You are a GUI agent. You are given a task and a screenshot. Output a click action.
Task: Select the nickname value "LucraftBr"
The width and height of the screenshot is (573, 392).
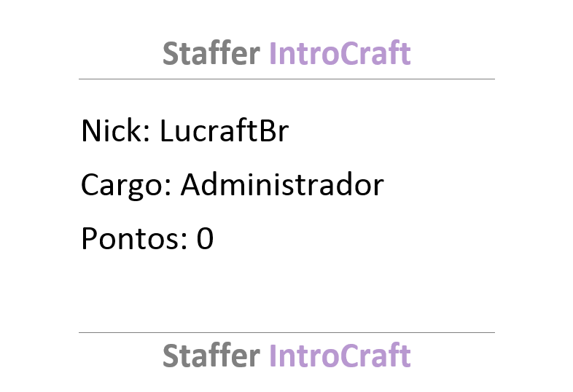click(x=225, y=131)
